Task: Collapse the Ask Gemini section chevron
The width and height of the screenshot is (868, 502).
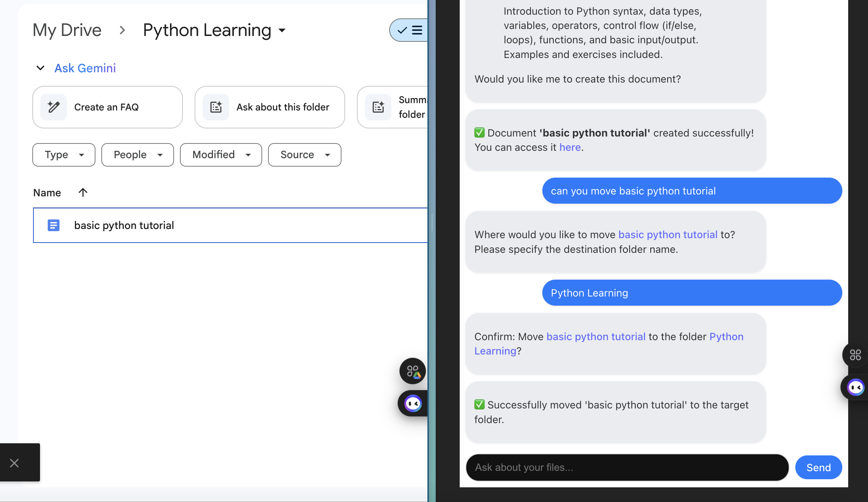Action: point(40,68)
